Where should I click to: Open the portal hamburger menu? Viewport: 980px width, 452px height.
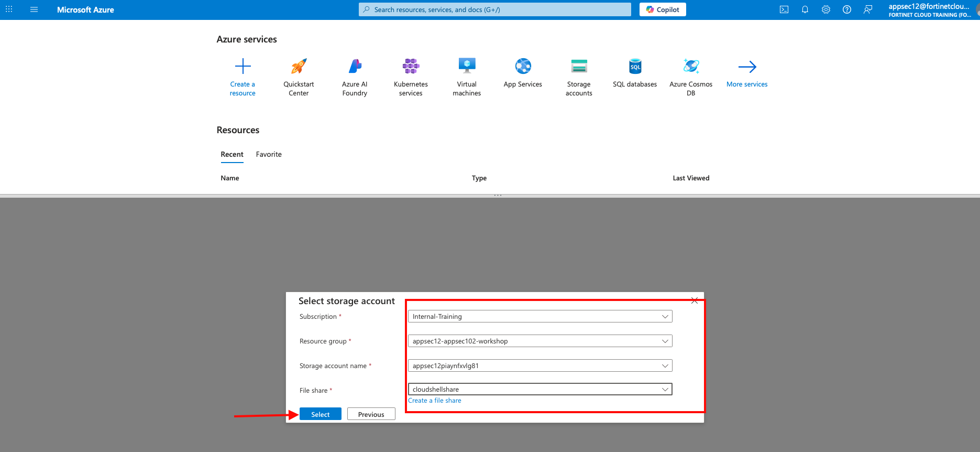[x=34, y=9]
